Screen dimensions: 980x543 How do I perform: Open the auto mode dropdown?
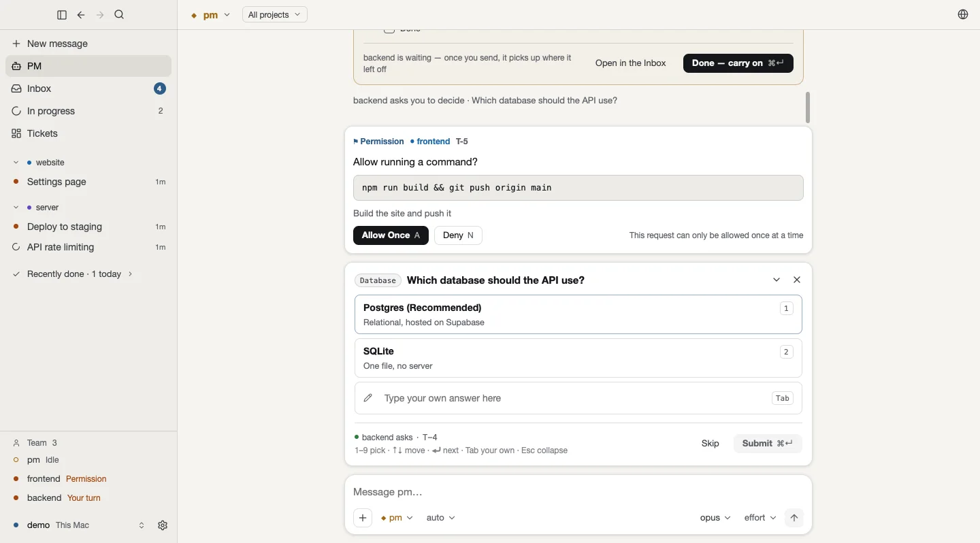442,519
